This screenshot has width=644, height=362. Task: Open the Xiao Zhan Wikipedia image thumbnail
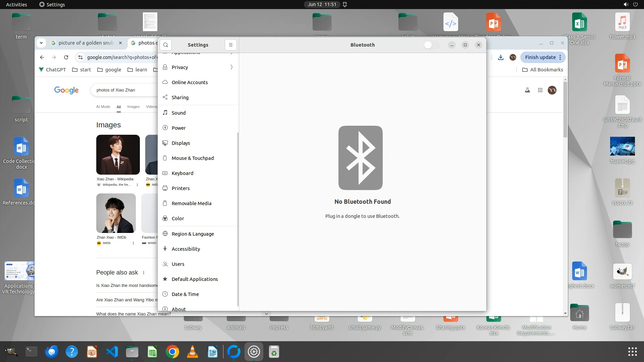click(x=118, y=155)
